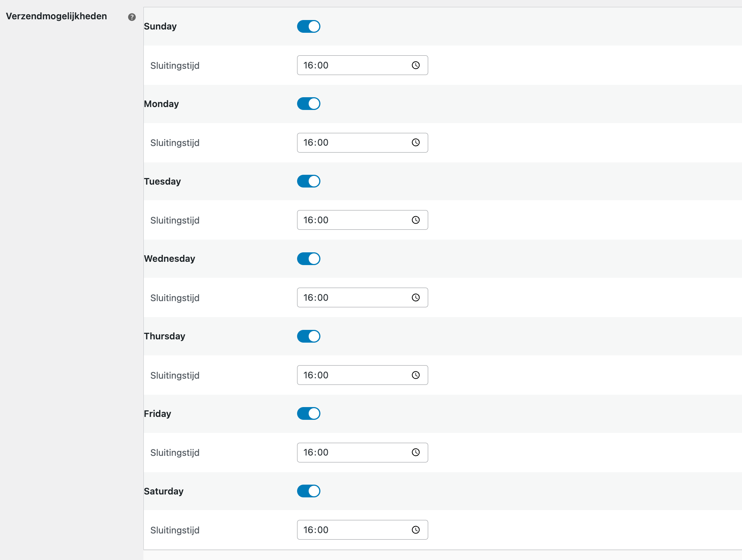Select Monday's Sluitingstijd time field
The height and width of the screenshot is (560, 742).
(350, 143)
